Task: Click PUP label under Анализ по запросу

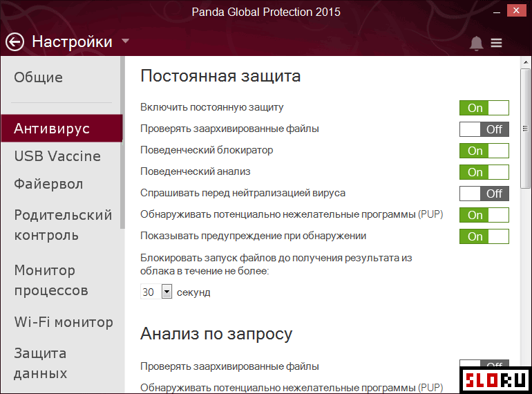Action: (292, 387)
